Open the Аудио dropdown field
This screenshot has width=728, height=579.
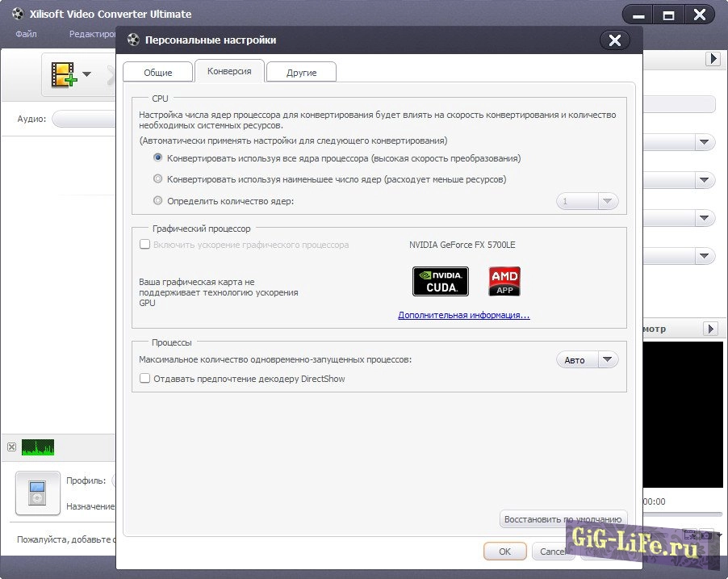[85, 119]
